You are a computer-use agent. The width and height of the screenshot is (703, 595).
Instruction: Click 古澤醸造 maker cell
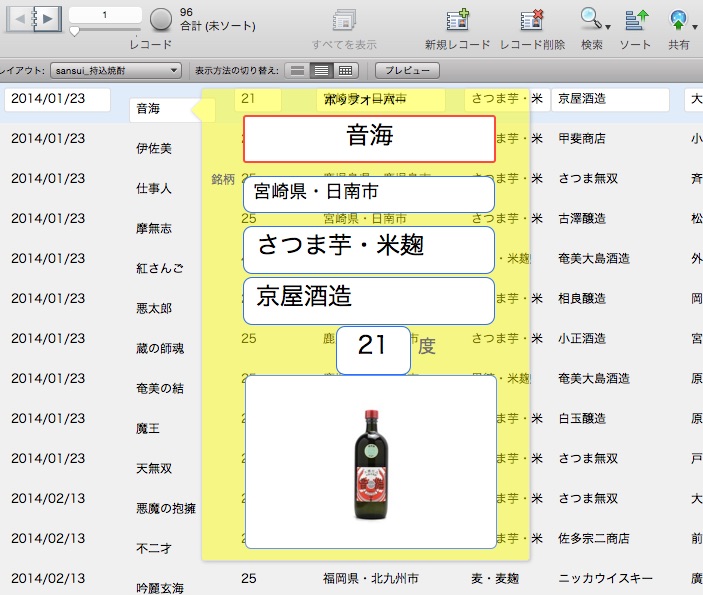pos(581,218)
